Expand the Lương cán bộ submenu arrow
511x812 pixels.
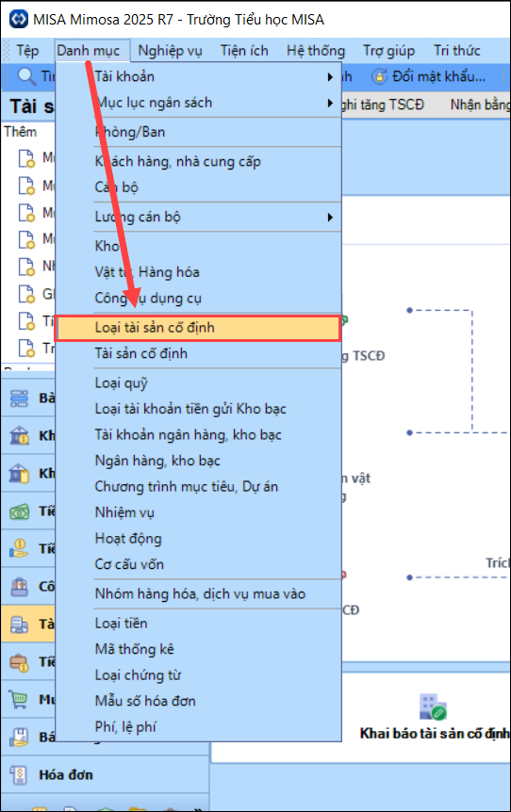330,217
